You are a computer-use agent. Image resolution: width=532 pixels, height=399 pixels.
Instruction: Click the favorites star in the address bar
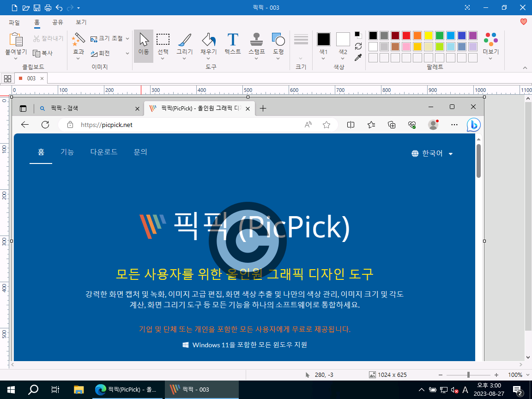[x=326, y=125]
